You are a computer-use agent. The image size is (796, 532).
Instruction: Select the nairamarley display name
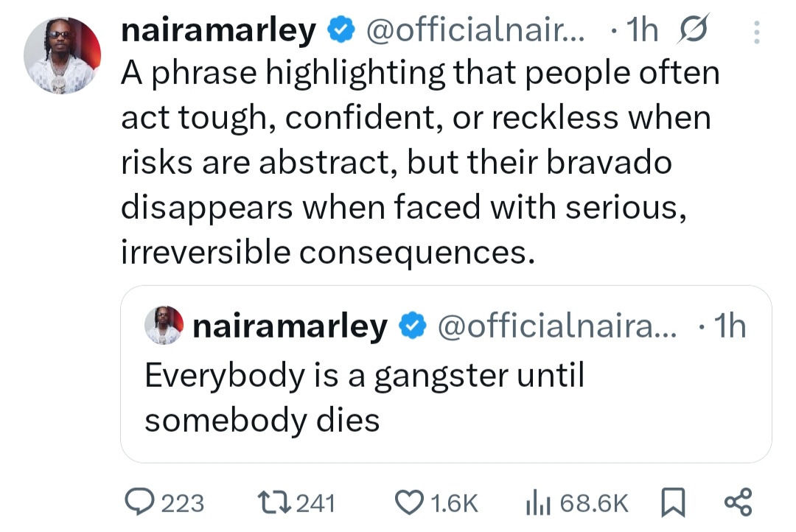pyautogui.click(x=216, y=29)
